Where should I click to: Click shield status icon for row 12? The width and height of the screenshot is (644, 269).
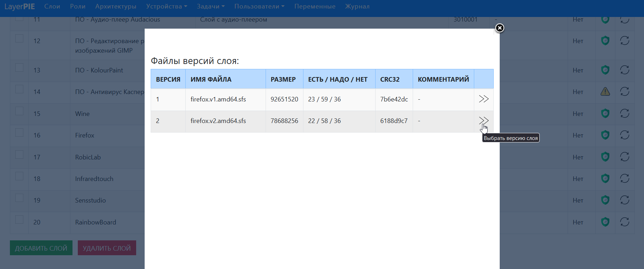coord(605,41)
